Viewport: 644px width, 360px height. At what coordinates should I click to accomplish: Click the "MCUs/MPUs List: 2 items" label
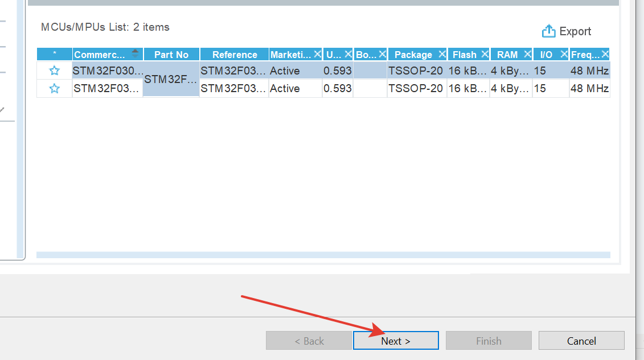[x=105, y=27]
